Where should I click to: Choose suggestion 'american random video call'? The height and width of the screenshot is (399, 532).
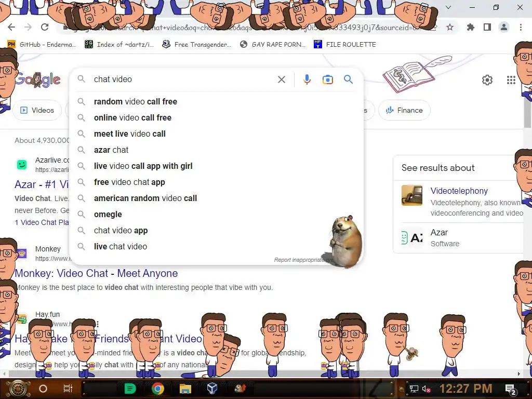(x=217, y=198)
